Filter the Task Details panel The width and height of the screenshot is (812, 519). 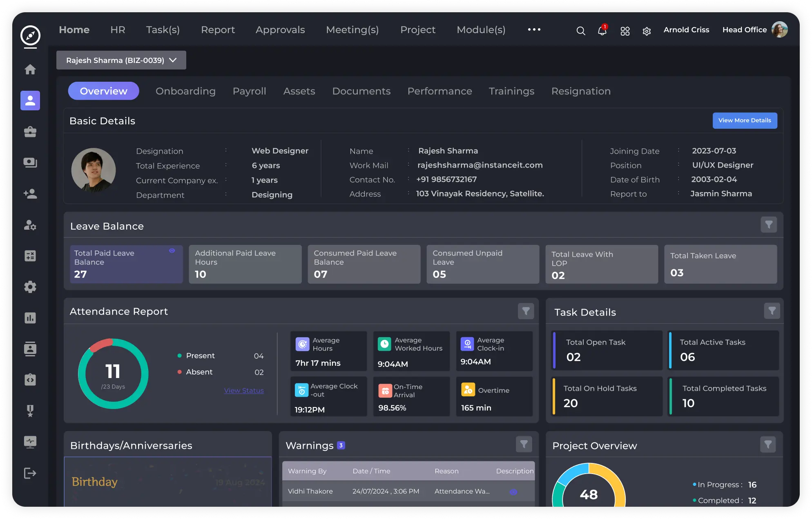pos(772,311)
